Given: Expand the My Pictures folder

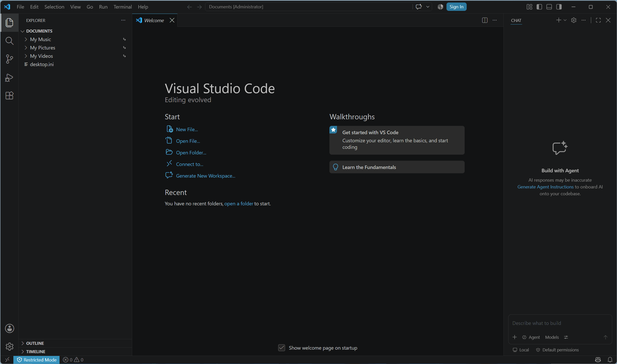Looking at the screenshot, I should pyautogui.click(x=75, y=48).
